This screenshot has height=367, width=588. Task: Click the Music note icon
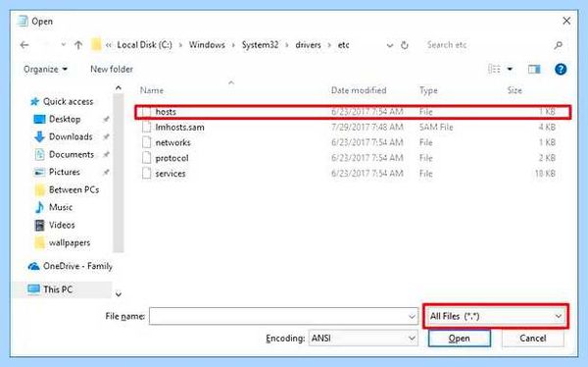click(x=39, y=207)
